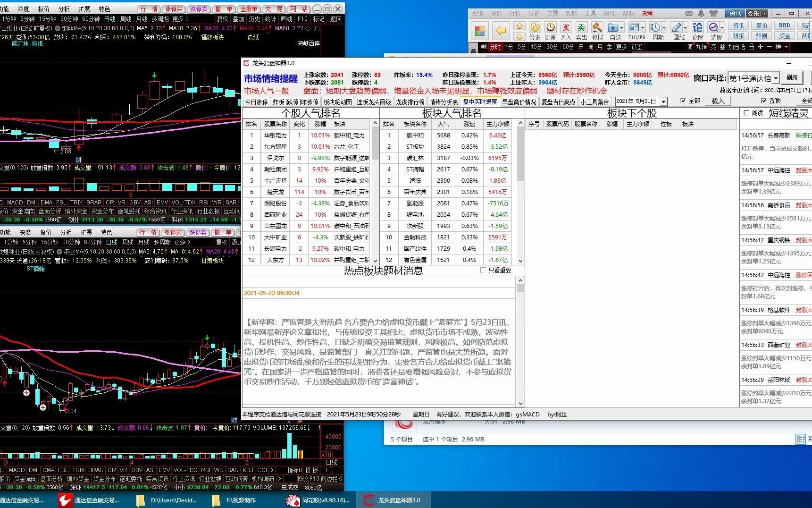Viewport: 812px width, 508px height.
Task: Open the 龙虎排行榜 tab
Action: pos(410,102)
